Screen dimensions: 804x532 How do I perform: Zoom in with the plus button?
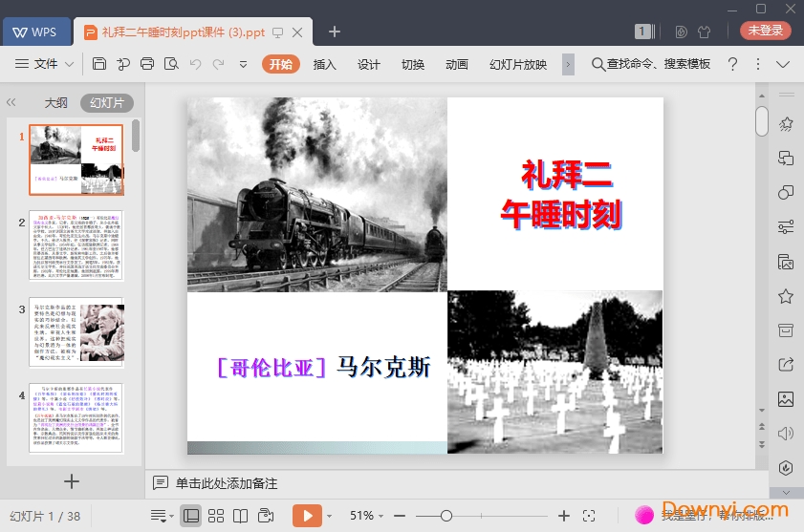pyautogui.click(x=563, y=516)
